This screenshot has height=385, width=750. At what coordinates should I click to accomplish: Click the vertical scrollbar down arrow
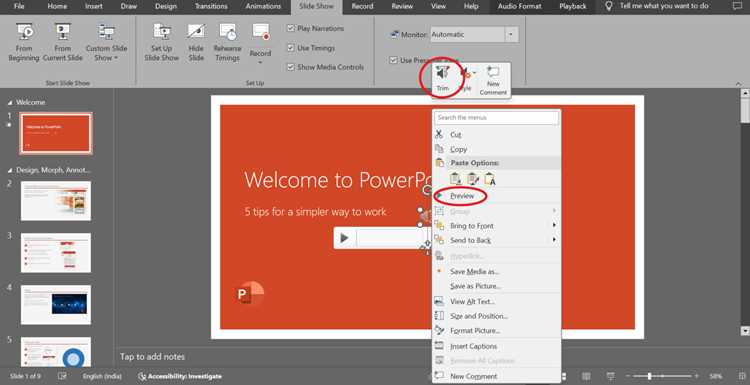click(745, 330)
